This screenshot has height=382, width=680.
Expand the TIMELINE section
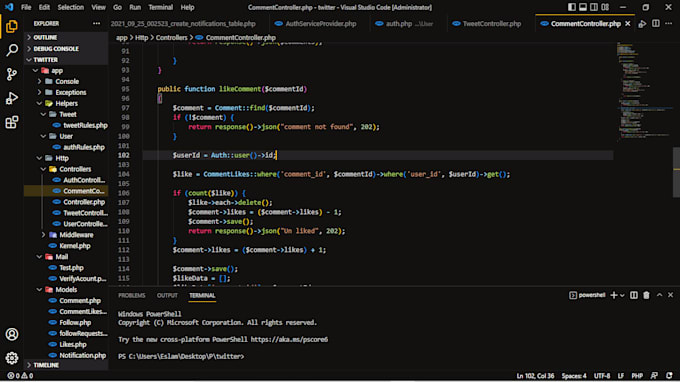coord(66,365)
